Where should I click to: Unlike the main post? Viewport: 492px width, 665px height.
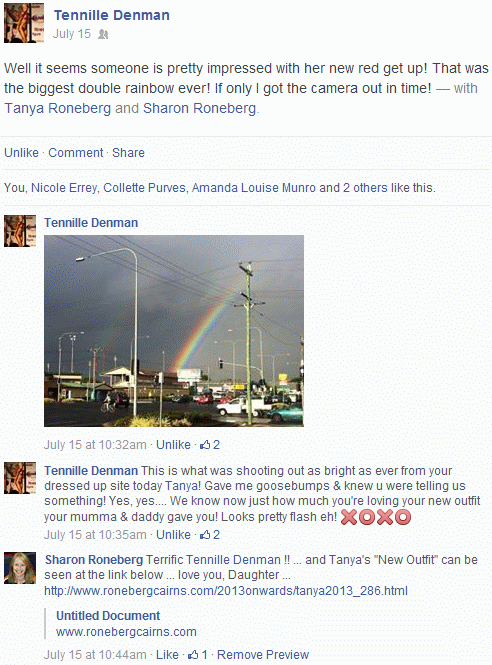pyautogui.click(x=21, y=153)
